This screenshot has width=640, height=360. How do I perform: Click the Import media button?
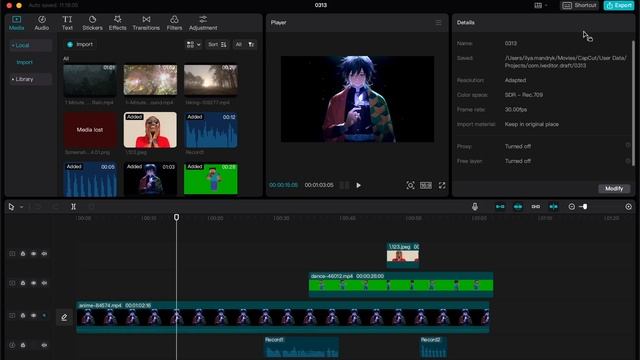[x=80, y=44]
